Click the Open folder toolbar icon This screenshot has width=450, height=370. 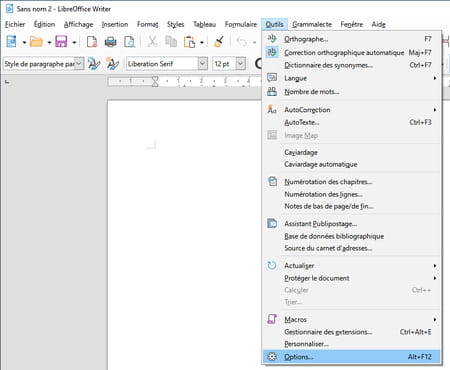(36, 42)
